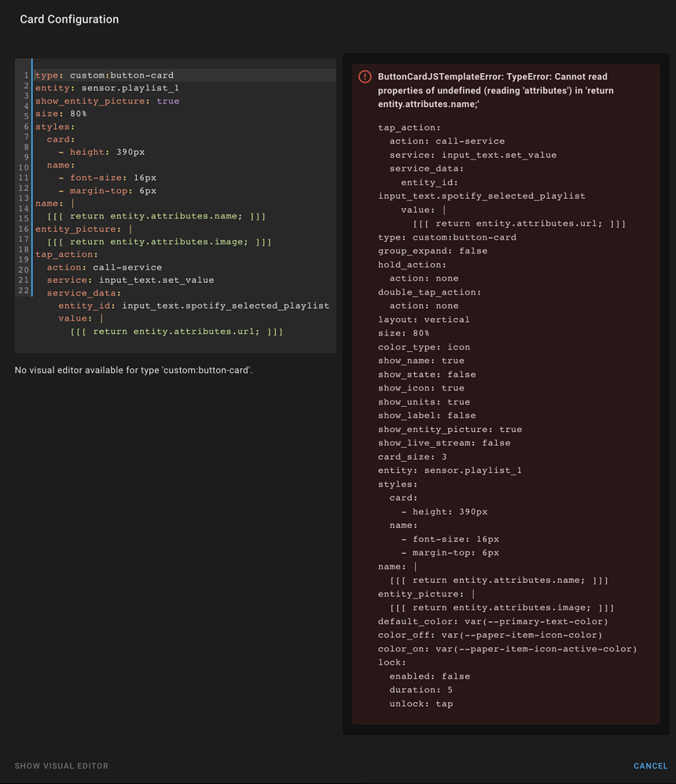Screen dimensions: 676x784
Task: Click the 'No visual editor available' notice
Action: 133,371
